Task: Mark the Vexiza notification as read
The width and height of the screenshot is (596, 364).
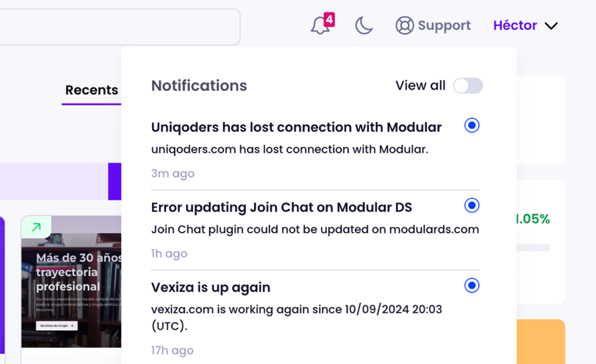Action: (471, 286)
